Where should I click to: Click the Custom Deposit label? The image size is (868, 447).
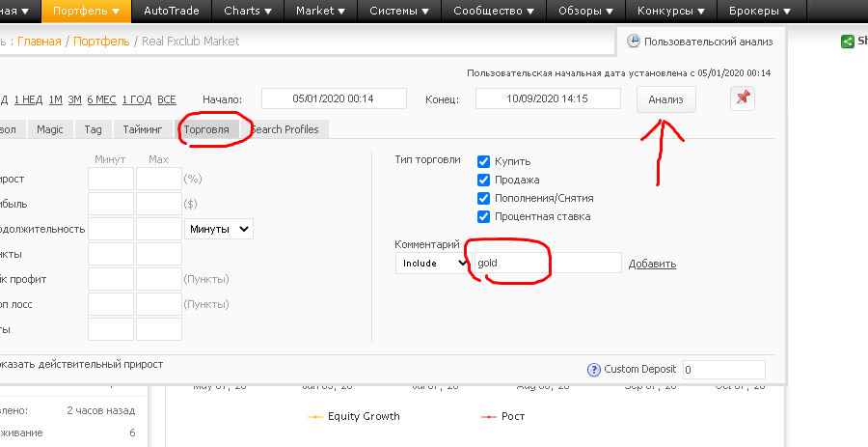pyautogui.click(x=640, y=370)
